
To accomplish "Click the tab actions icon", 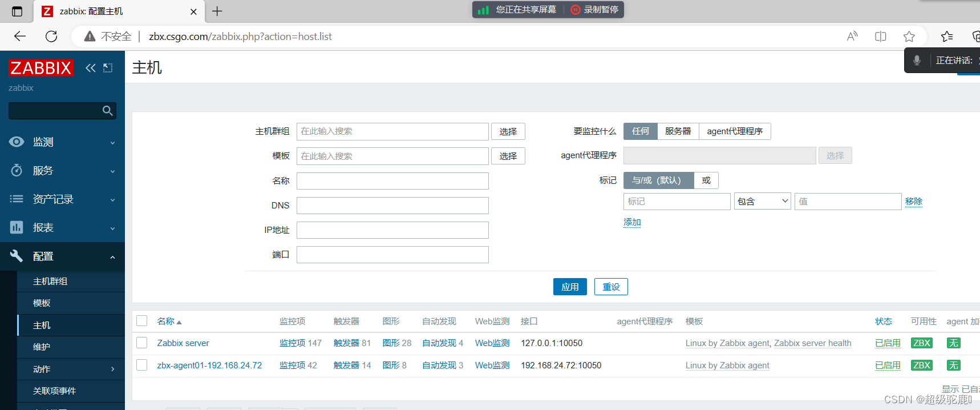I will [17, 11].
